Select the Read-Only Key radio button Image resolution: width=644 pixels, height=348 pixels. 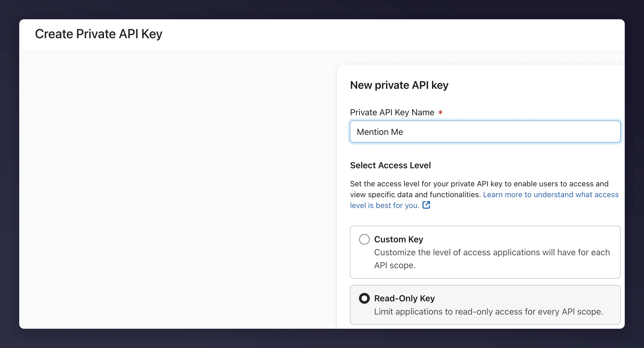click(364, 298)
